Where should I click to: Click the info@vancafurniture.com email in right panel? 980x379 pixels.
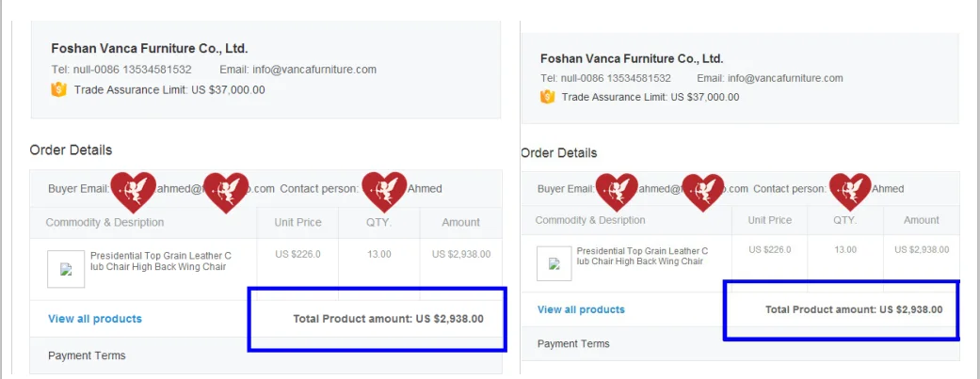pos(785,78)
